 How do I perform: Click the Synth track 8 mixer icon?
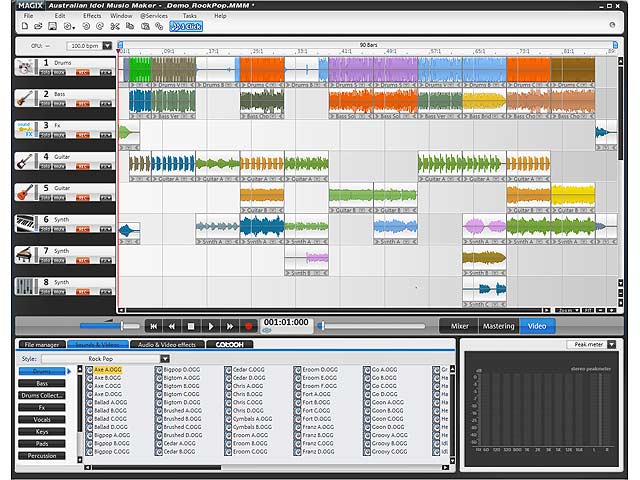pos(26,287)
